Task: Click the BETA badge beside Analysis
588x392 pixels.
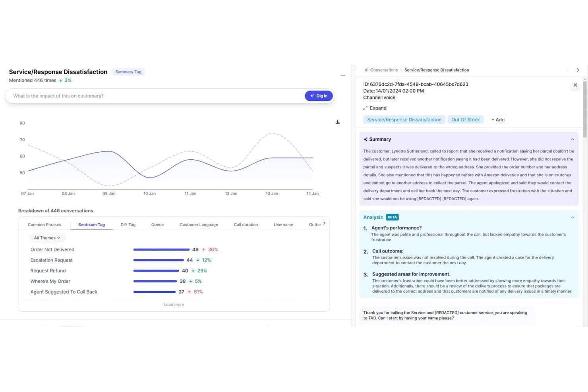Action: point(392,217)
